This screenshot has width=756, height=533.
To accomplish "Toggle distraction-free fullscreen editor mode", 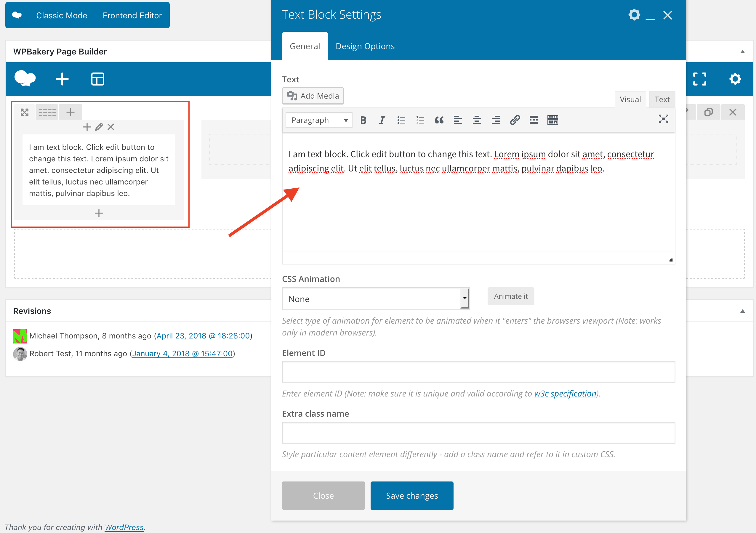I will (x=663, y=119).
